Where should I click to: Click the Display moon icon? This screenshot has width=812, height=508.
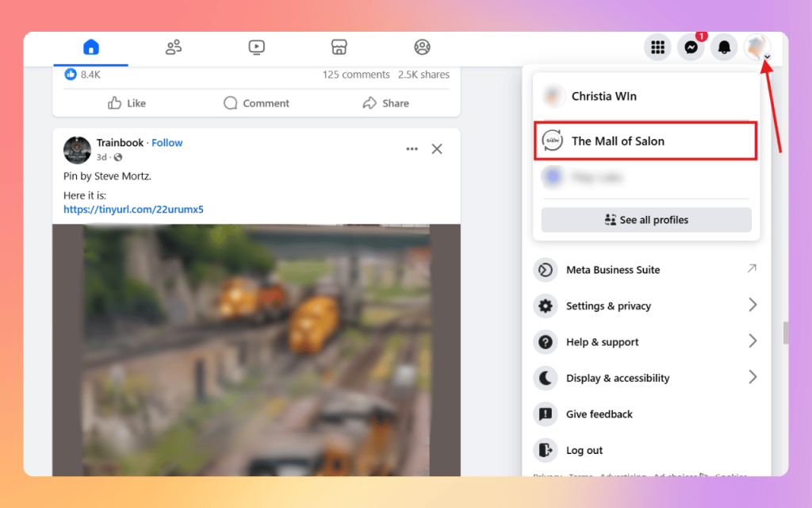click(546, 378)
